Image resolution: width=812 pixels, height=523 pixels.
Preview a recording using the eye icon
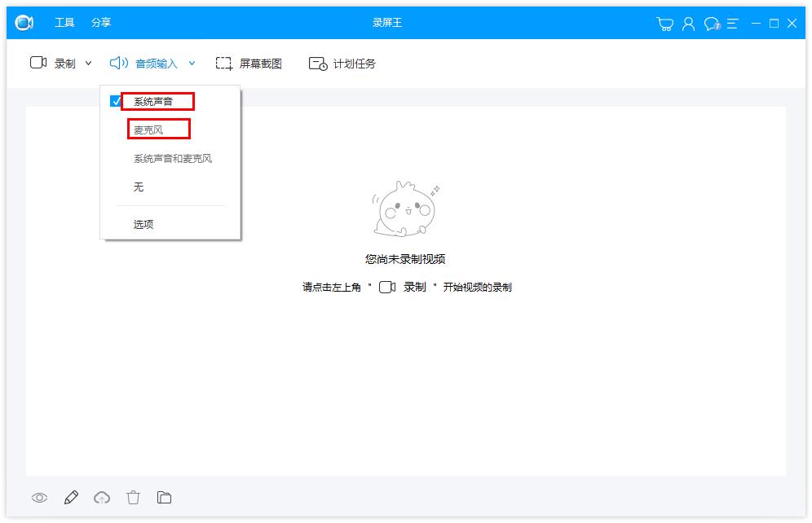click(38, 497)
